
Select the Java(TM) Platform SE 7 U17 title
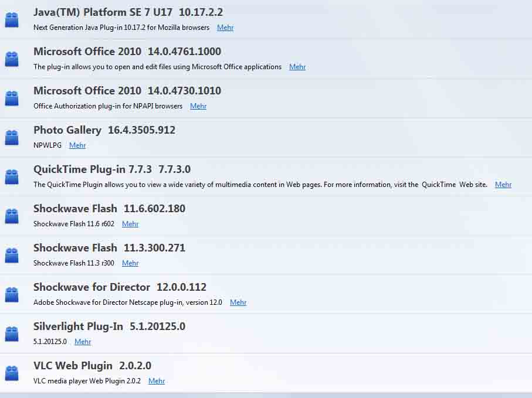pos(128,12)
